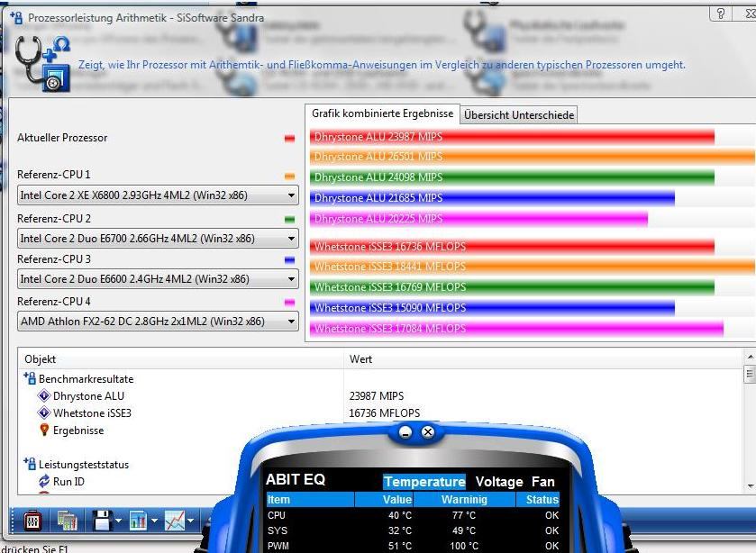
Task: Click the SYS temperature value '32 °C' in ABIT EQ
Action: click(400, 530)
